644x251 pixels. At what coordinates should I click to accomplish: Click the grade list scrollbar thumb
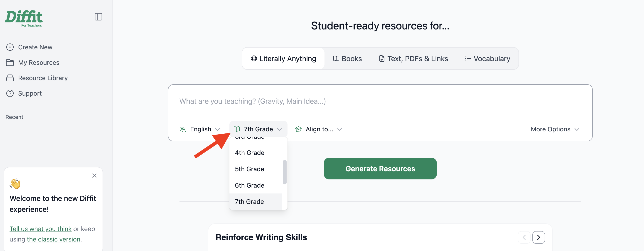tap(285, 172)
